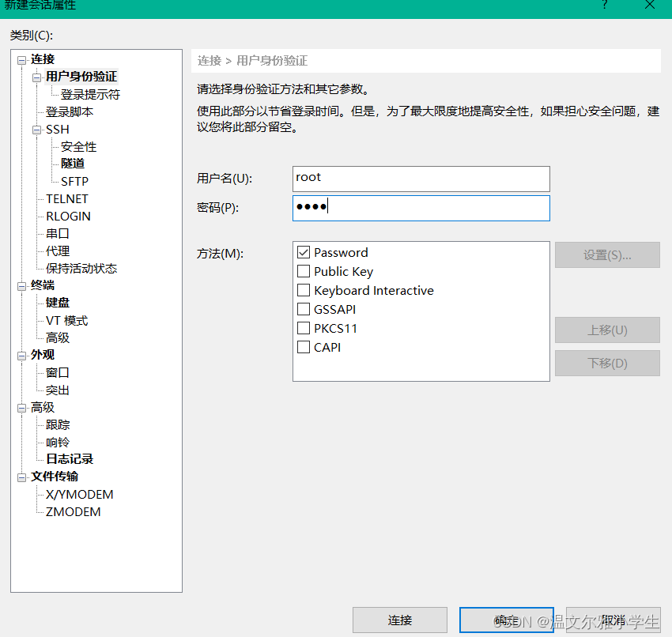
Task: Open 跟踪 settings page
Action: pyautogui.click(x=58, y=425)
